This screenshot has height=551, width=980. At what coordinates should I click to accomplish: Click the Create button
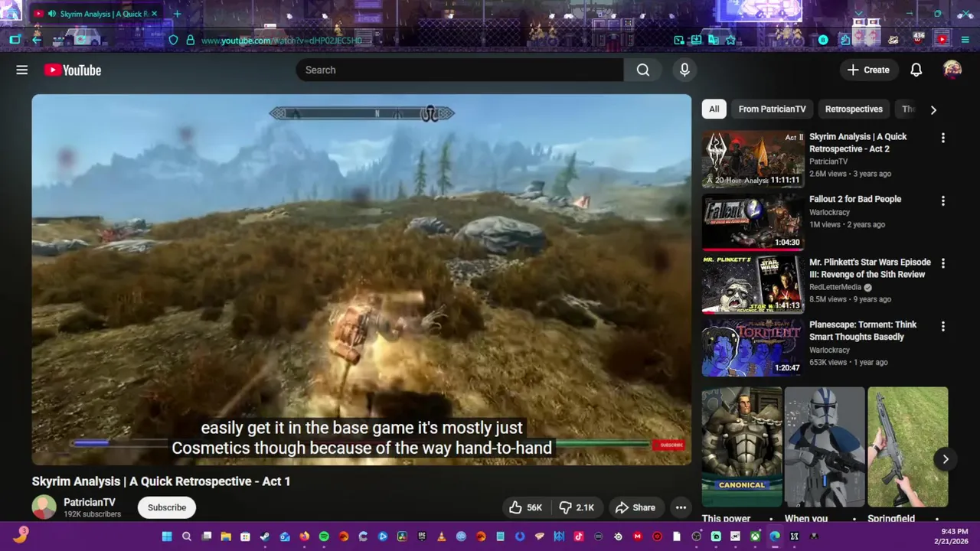pos(868,70)
